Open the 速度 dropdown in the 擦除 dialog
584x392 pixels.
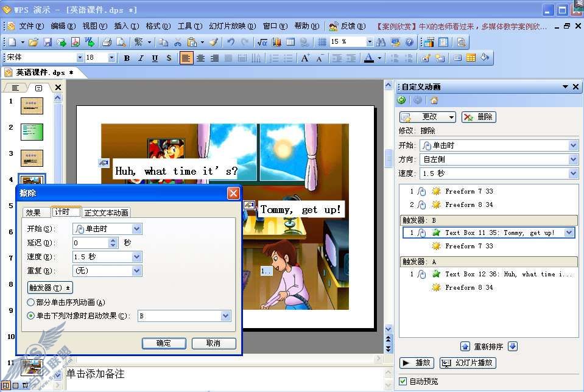click(136, 256)
